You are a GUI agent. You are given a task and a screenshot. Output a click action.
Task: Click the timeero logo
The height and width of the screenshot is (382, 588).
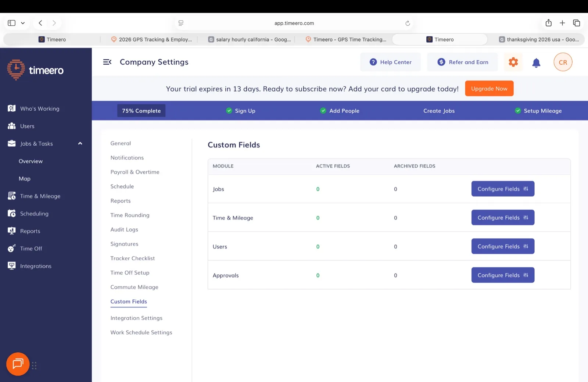tap(35, 70)
